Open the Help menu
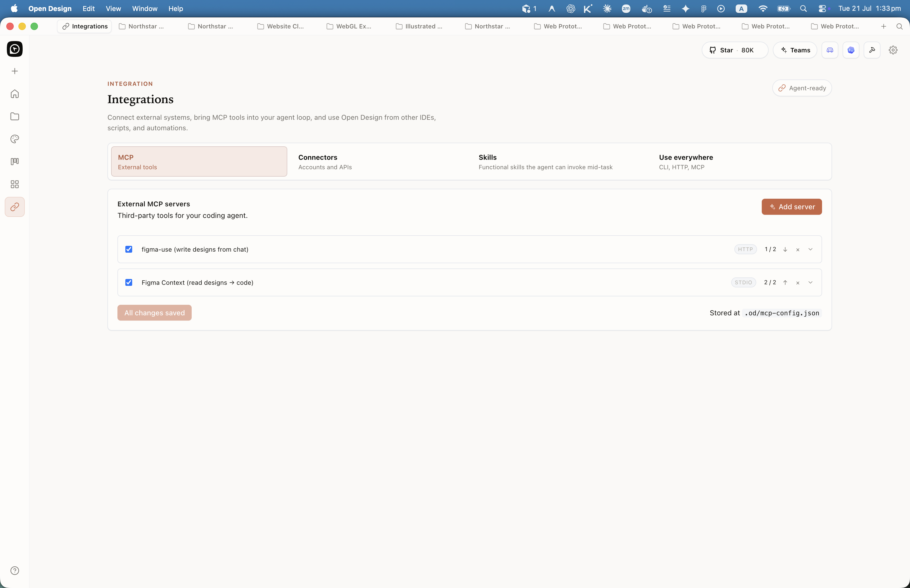Image resolution: width=910 pixels, height=588 pixels. [x=176, y=8]
